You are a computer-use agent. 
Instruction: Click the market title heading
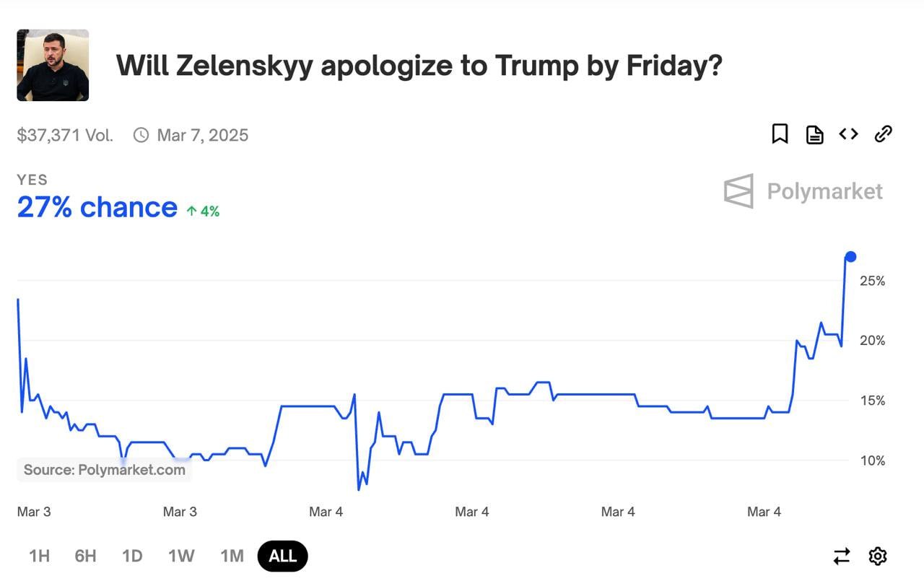coord(419,66)
